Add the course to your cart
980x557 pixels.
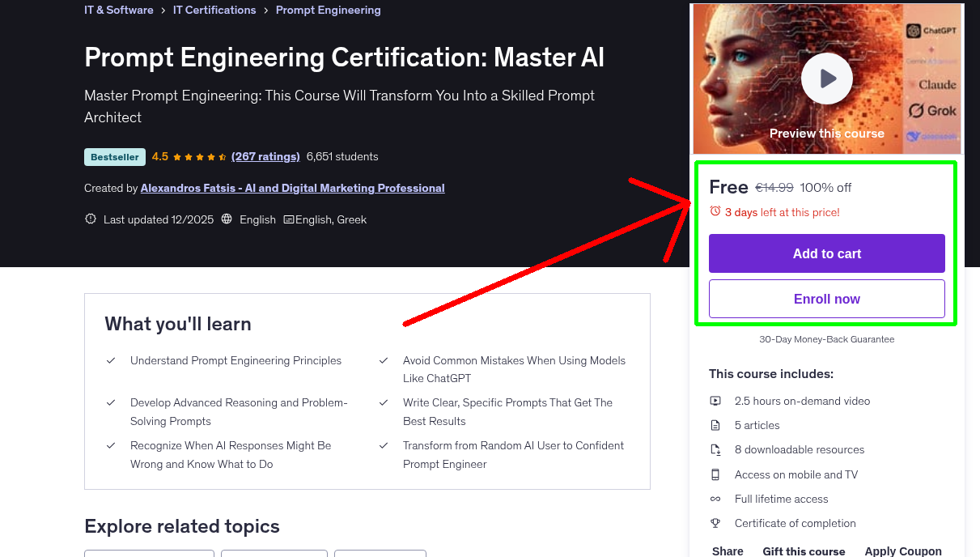826,253
